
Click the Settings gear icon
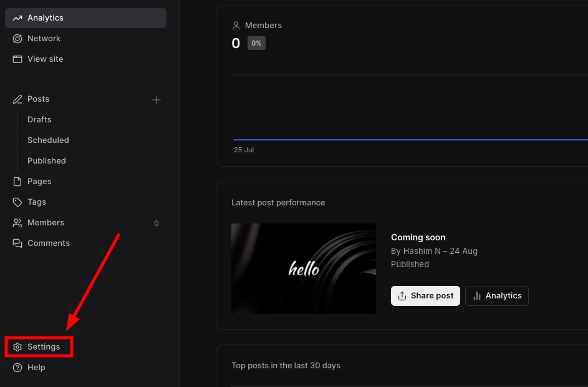point(17,347)
